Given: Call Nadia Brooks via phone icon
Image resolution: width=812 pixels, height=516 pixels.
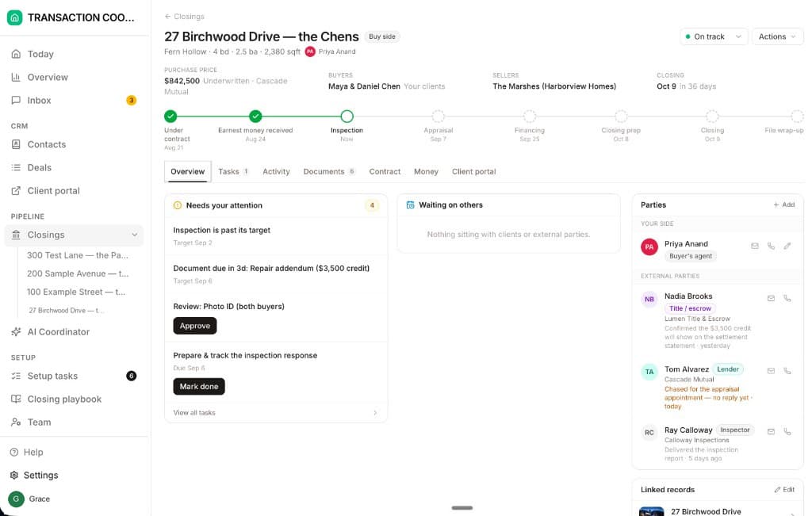Looking at the screenshot, I should 787,298.
